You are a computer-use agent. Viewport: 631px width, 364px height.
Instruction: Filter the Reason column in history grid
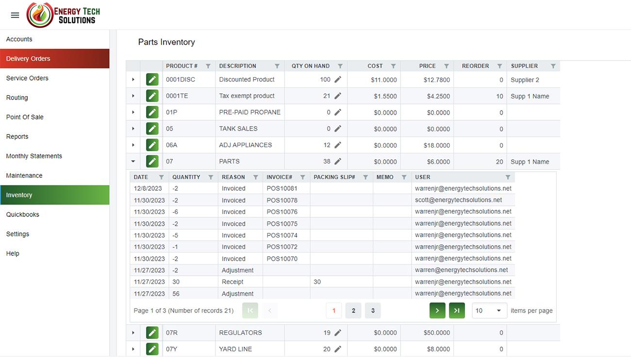click(255, 177)
